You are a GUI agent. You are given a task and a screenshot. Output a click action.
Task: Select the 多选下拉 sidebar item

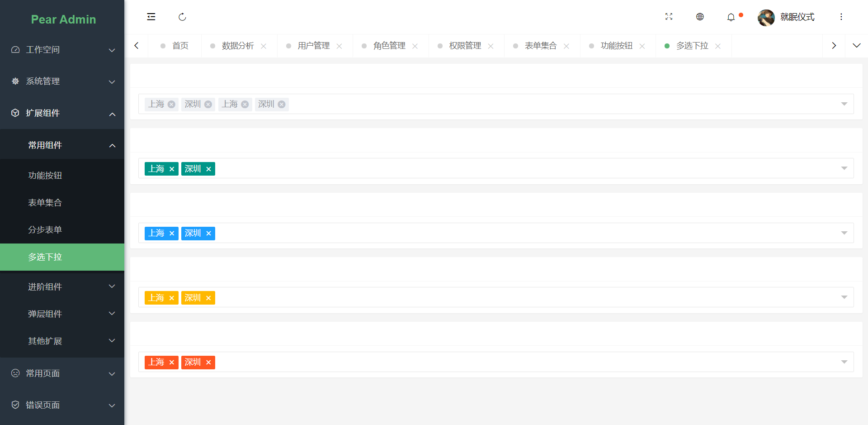pyautogui.click(x=62, y=257)
